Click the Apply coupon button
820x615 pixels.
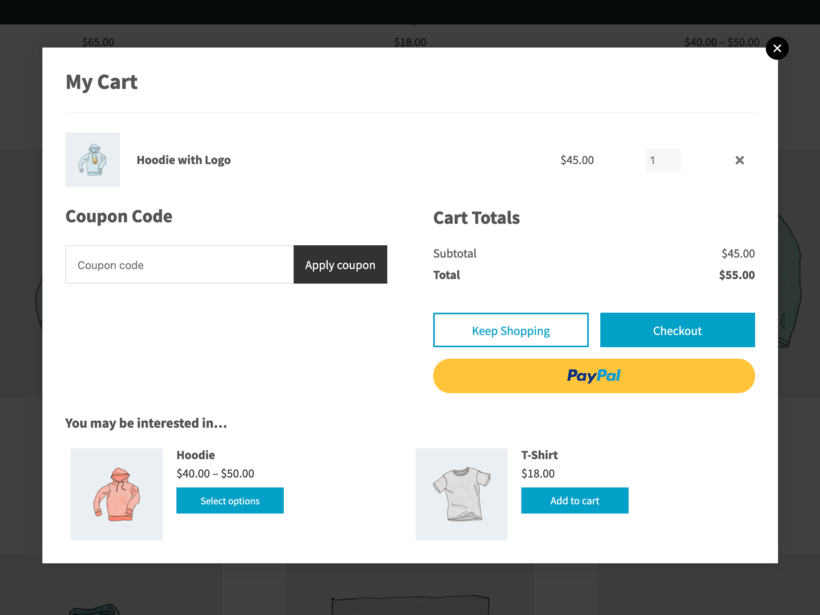click(x=340, y=264)
